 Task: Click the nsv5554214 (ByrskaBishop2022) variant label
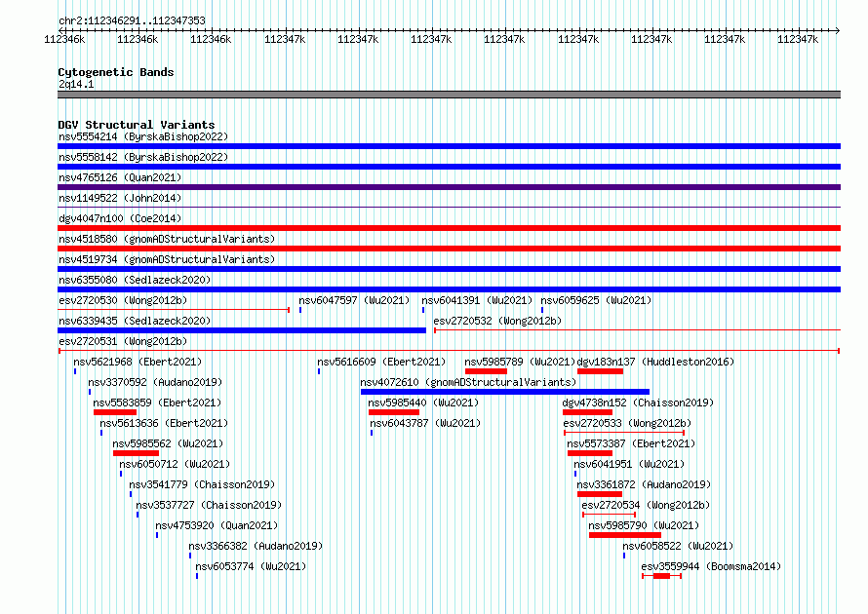[x=142, y=136]
